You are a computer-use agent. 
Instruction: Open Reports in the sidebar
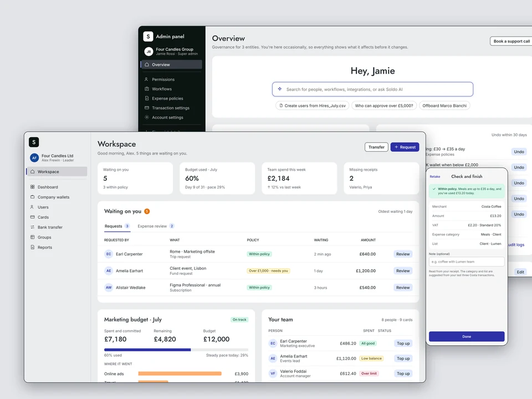coord(45,247)
